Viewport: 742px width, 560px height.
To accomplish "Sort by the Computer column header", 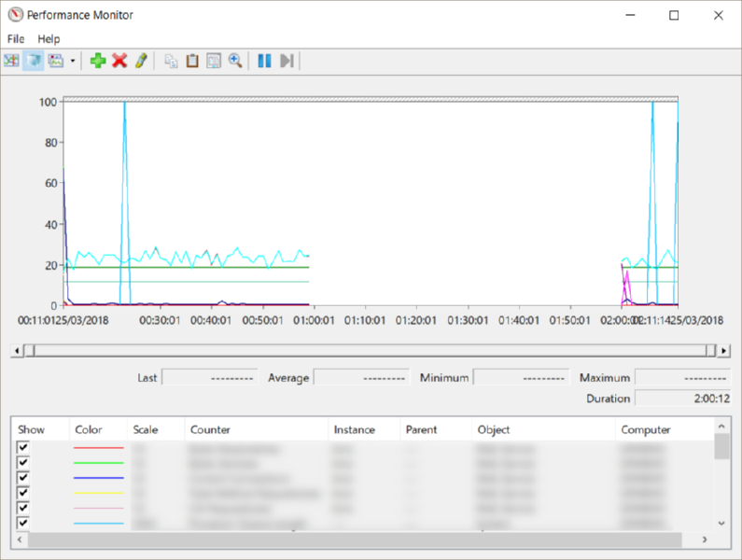I will (x=665, y=429).
